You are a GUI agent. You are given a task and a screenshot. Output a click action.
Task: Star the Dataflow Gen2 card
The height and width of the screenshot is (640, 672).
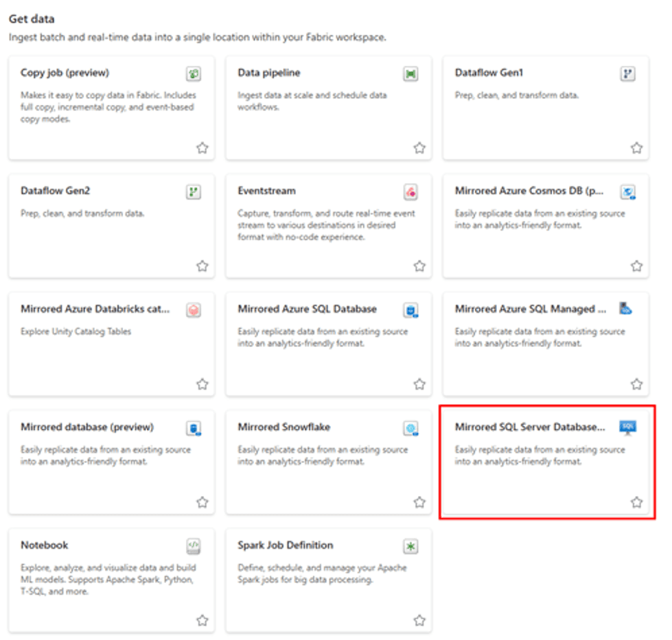tap(202, 265)
